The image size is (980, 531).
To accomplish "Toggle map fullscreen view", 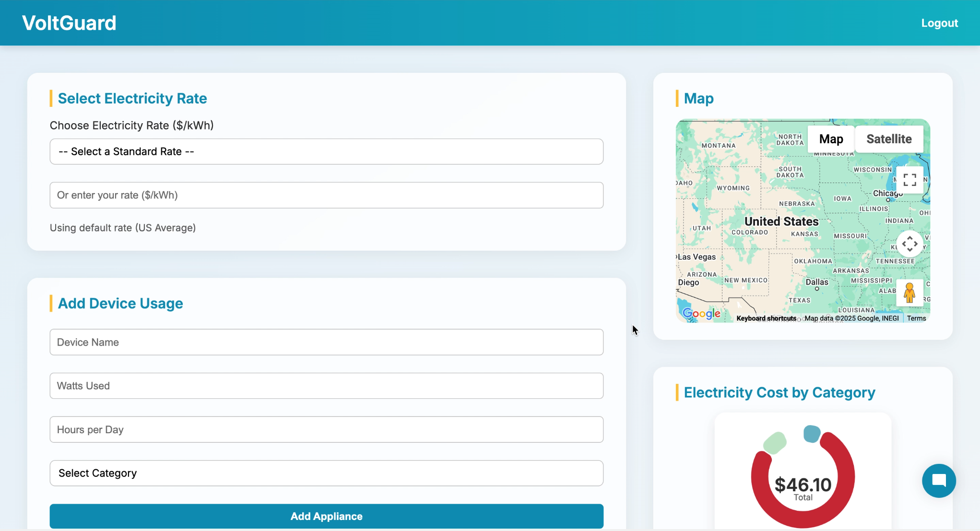I will point(909,180).
